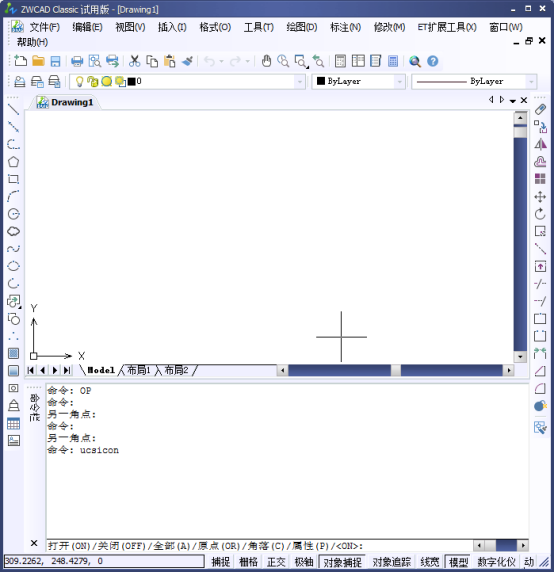Toggle 正交 ortho mode in status bar
This screenshot has height=572, width=554.
click(276, 562)
